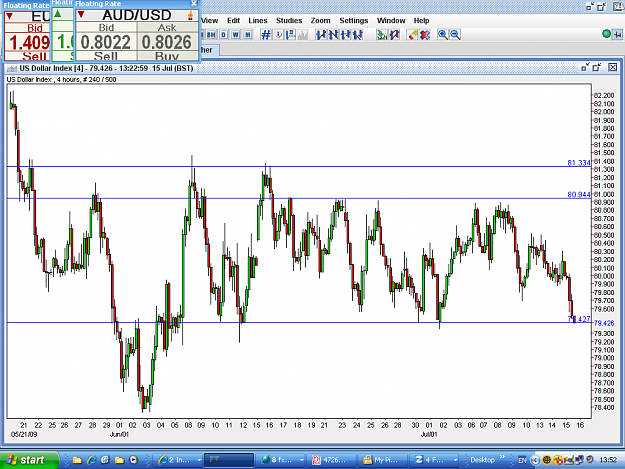Click the AUD/USD bid price 0.8022

tap(106, 42)
